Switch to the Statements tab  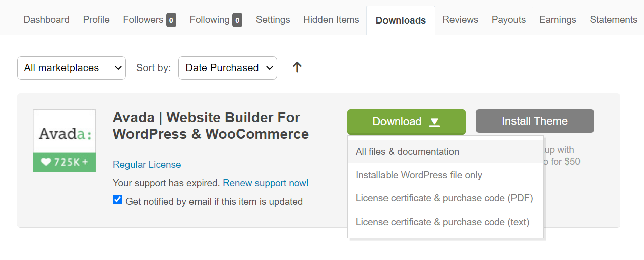(x=613, y=20)
